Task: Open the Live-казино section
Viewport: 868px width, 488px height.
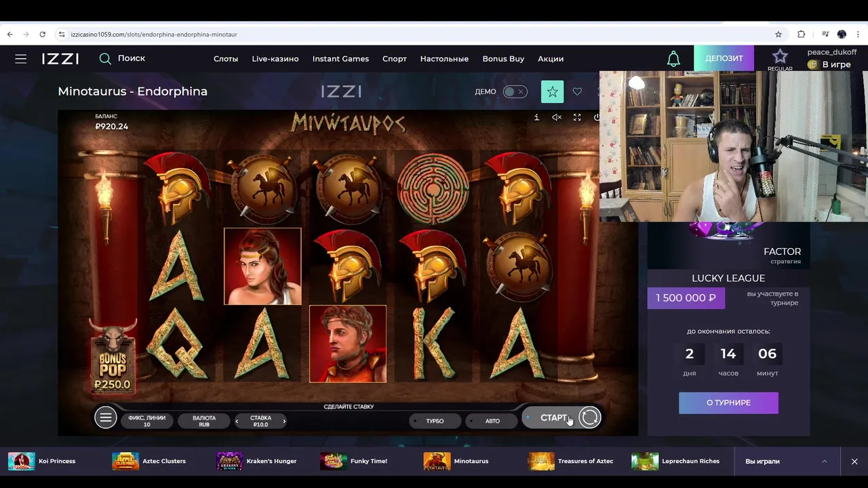Action: [x=275, y=59]
